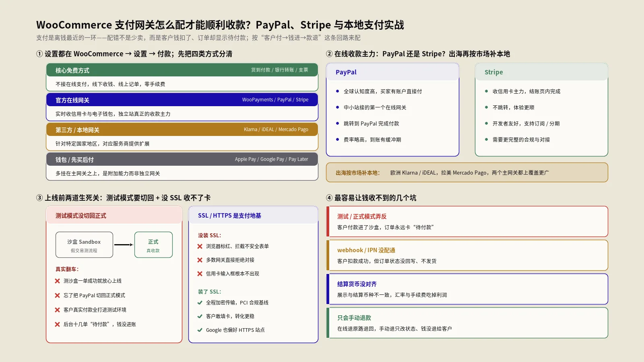Click bullet 不跳转，体验更顺
This screenshot has height=362, width=644.
514,107
